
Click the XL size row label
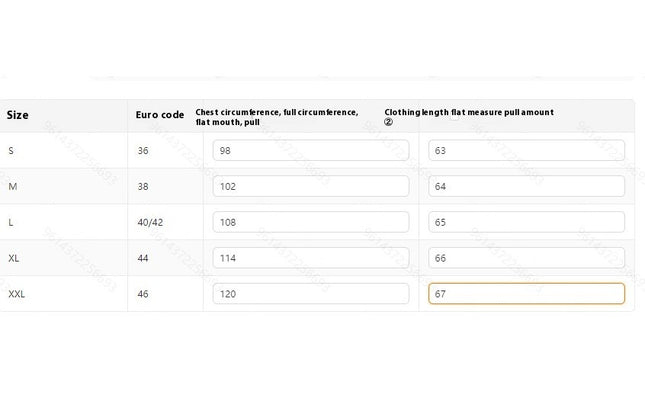14,258
